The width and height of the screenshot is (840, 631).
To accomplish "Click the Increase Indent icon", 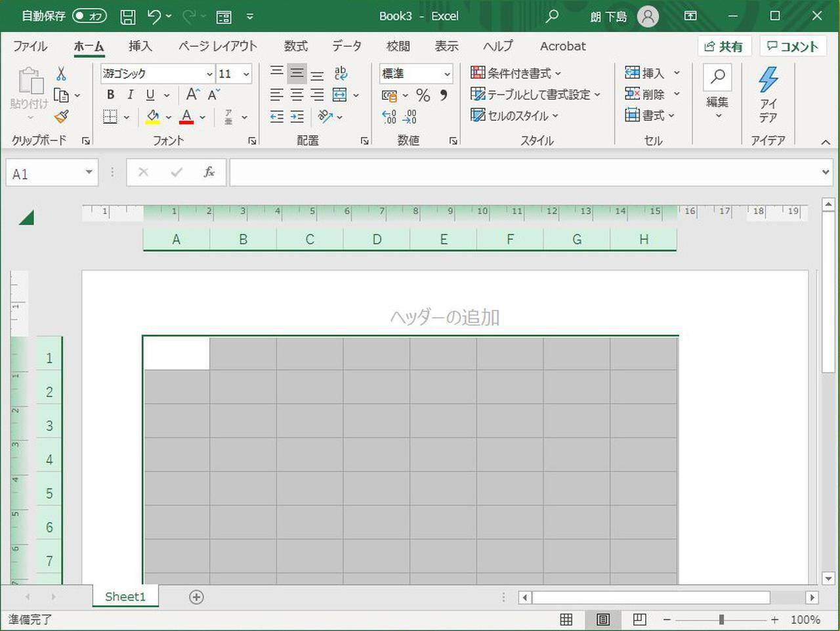I will pos(297,117).
